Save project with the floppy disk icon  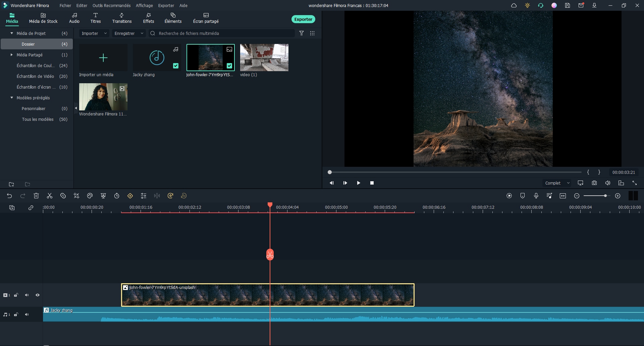(568, 5)
